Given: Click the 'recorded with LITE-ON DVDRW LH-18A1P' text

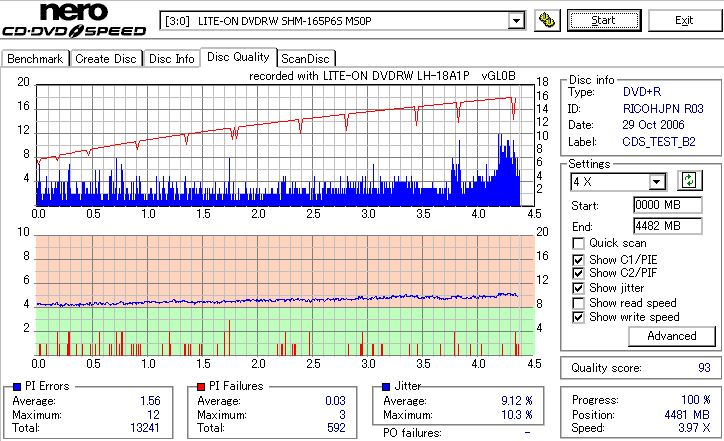Looking at the screenshot, I should 359,76.
